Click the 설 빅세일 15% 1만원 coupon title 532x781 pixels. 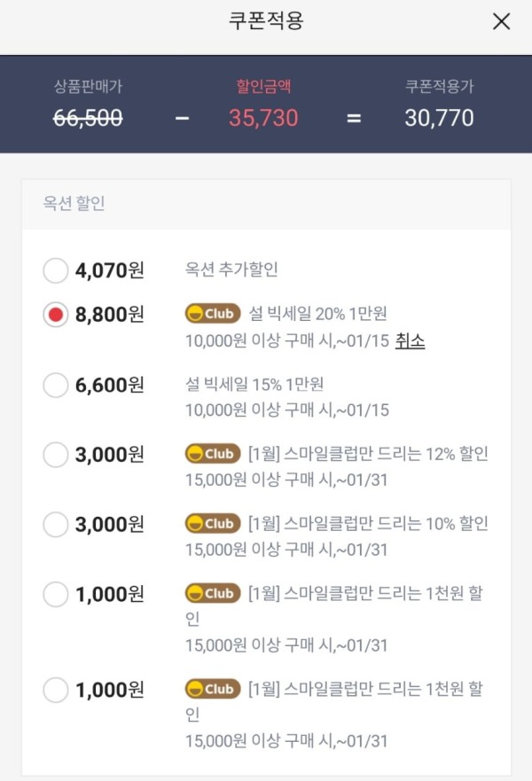tap(254, 384)
